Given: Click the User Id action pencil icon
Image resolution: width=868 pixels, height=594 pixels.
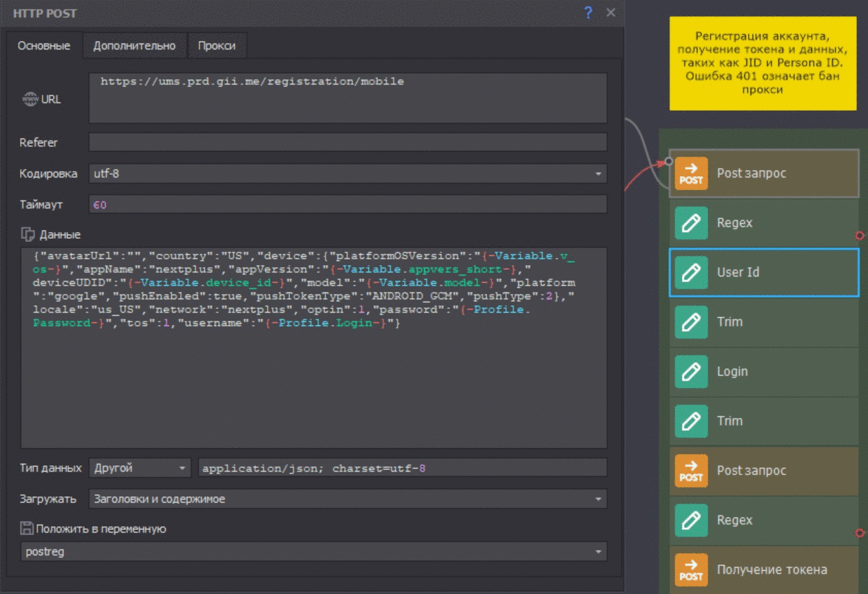Looking at the screenshot, I should 691,273.
